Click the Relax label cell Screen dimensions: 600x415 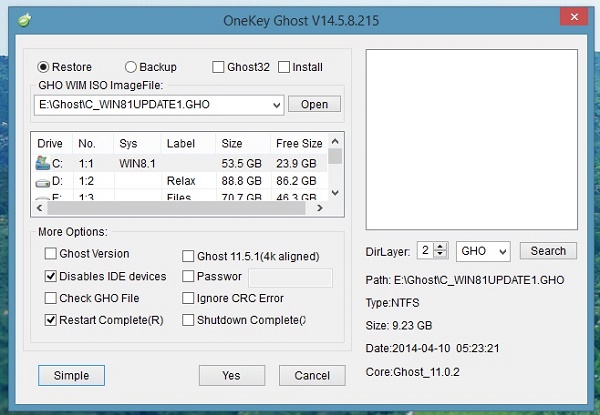[x=181, y=181]
